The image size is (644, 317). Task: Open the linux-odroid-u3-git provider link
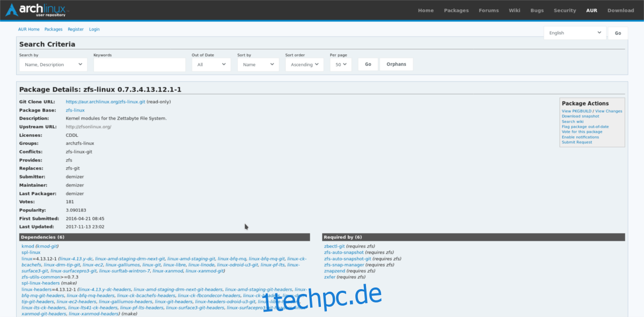click(x=239, y=265)
